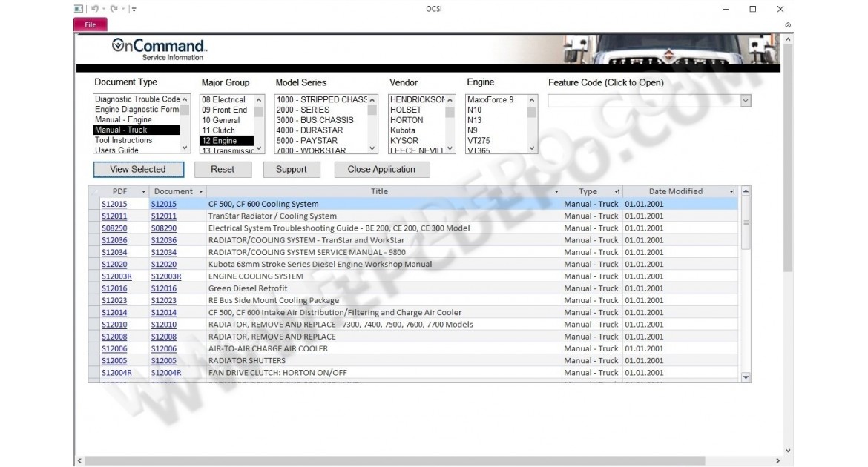
Task: Open the File tab
Action: click(91, 25)
